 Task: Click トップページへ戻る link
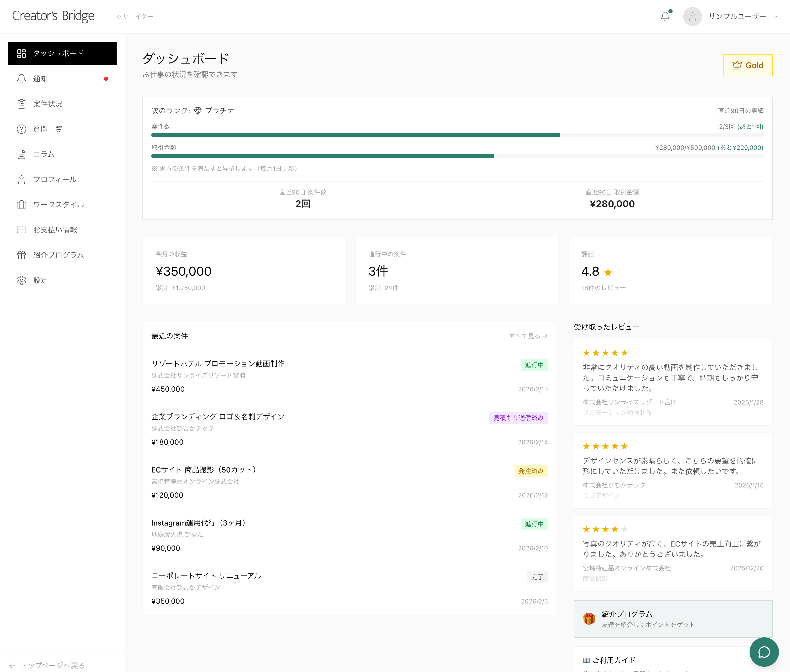pos(53,665)
